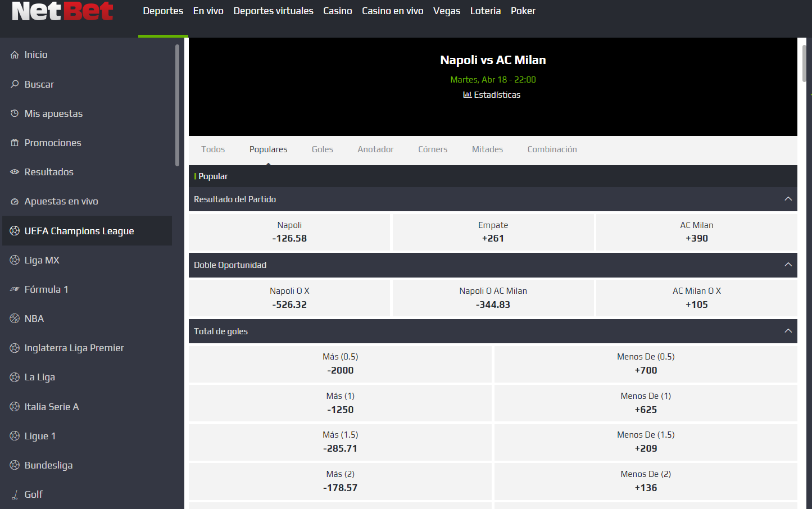Click the La Liga ball icon
Image resolution: width=812 pixels, height=509 pixels.
pyautogui.click(x=15, y=377)
